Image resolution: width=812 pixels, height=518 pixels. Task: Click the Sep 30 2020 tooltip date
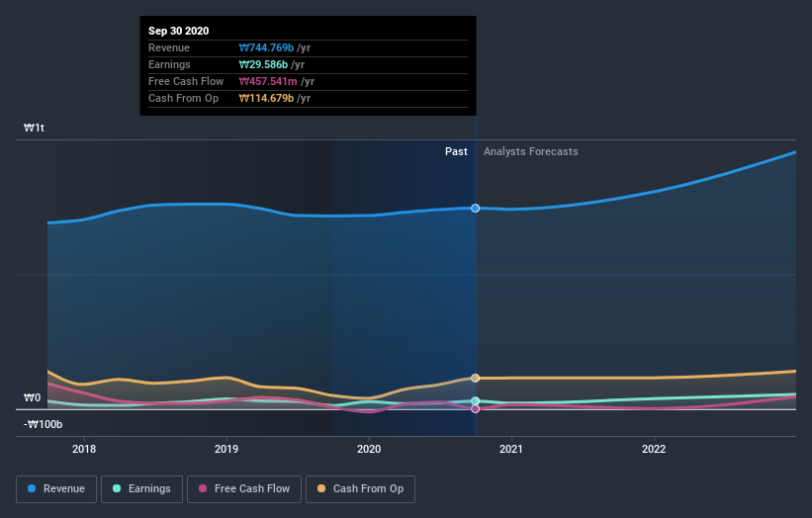[179, 31]
